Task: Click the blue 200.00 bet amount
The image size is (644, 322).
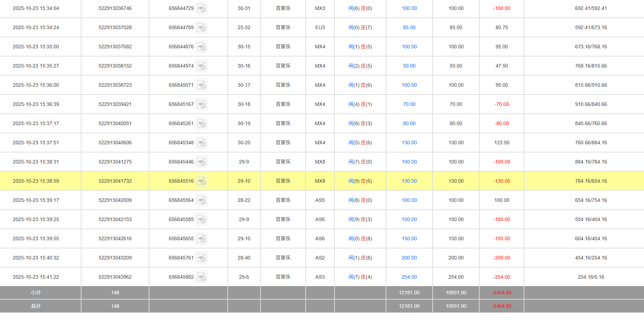Action: [x=409, y=258]
